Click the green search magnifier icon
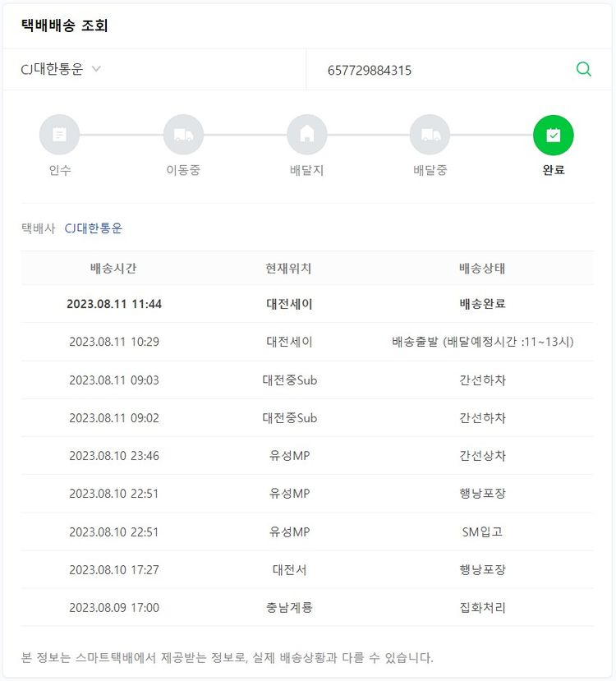Image resolution: width=616 pixels, height=681 pixels. (x=584, y=70)
